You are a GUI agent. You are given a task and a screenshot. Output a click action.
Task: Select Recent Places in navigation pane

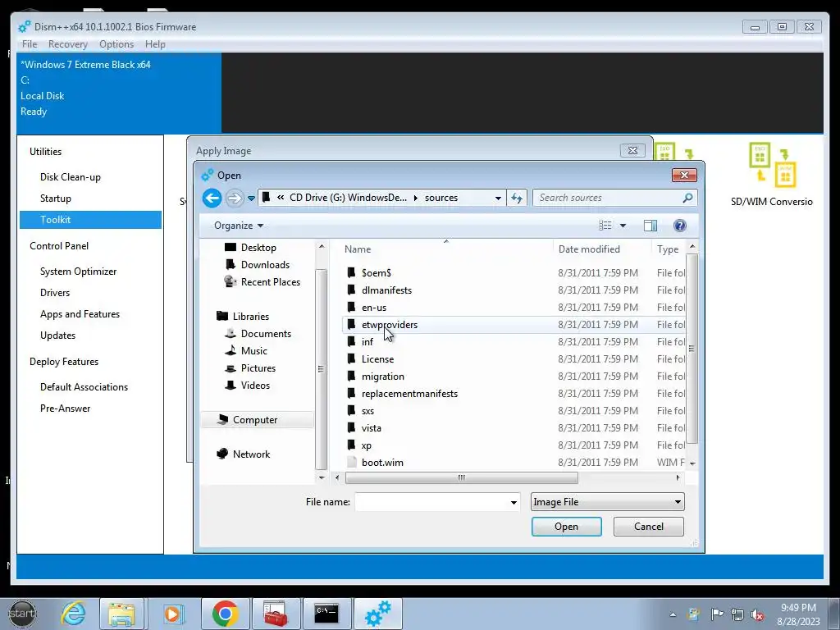[x=270, y=282]
